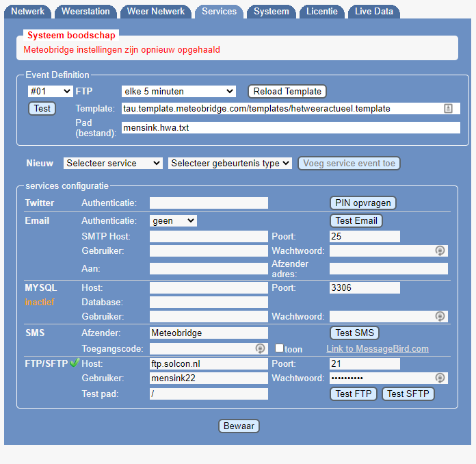This screenshot has width=476, height=464.
Task: Enable the 'toon' checkbox for SMS
Action: click(x=279, y=349)
